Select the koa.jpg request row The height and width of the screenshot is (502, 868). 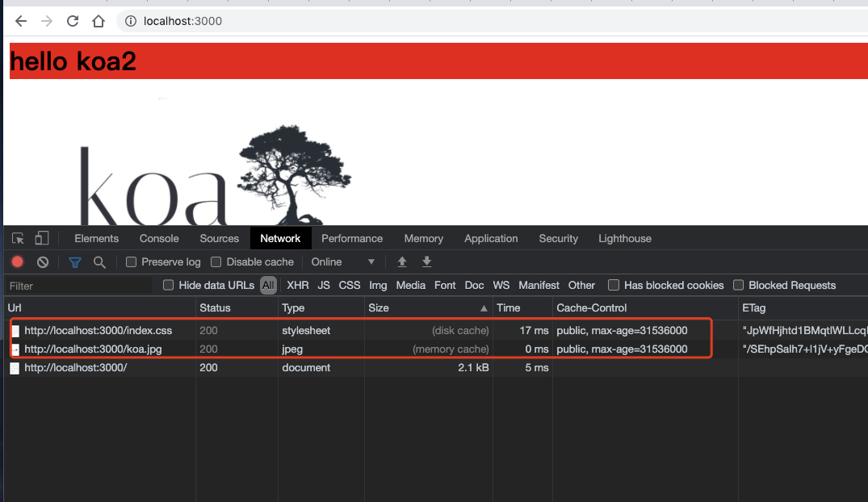436,349
